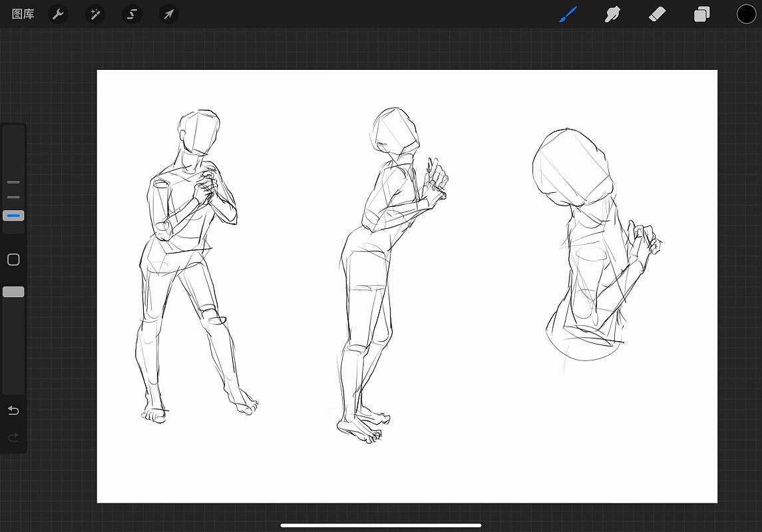The width and height of the screenshot is (762, 532).
Task: Select the Selection S tool
Action: (x=132, y=14)
